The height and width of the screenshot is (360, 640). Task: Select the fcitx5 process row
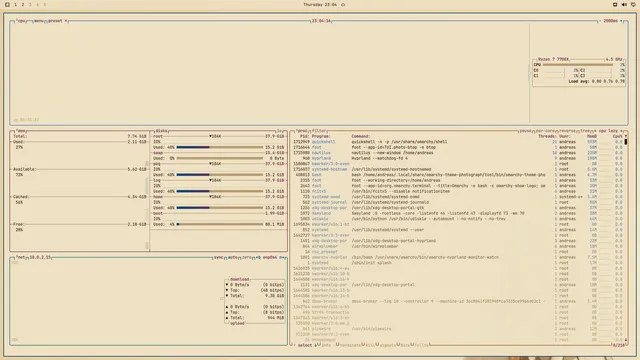pyautogui.click(x=458, y=191)
